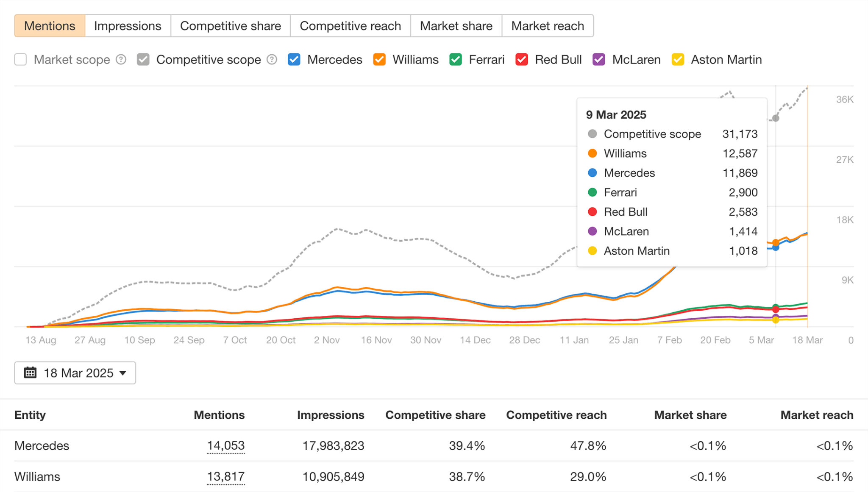Screen dimensions: 868x492
Task: Click the gray Competitive scope dot in the tooltip
Action: click(592, 133)
